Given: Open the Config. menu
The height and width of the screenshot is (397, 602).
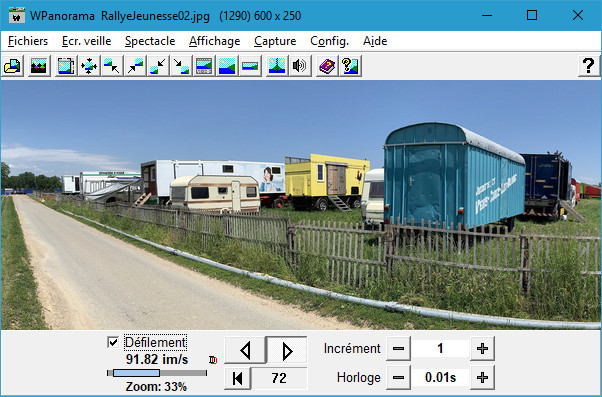Looking at the screenshot, I should pyautogui.click(x=329, y=41).
